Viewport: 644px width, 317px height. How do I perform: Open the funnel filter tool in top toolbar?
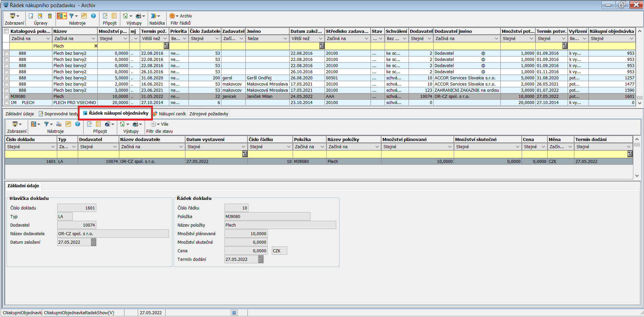pos(72,16)
